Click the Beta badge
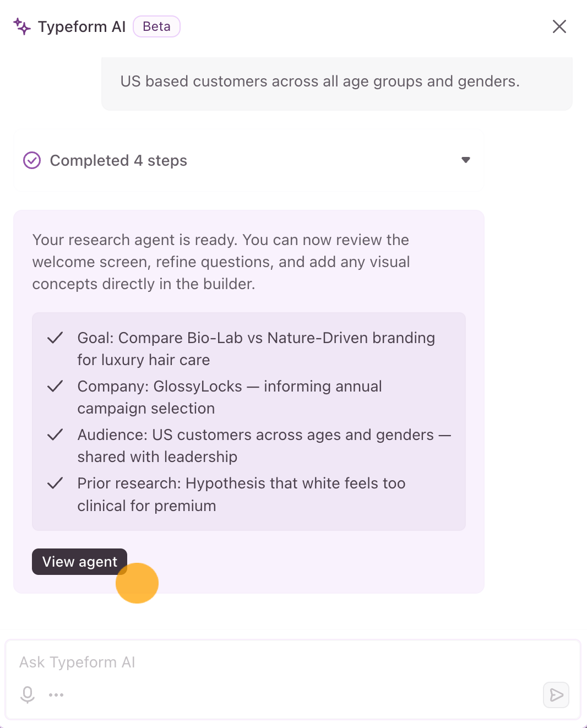The width and height of the screenshot is (587, 728). [156, 26]
